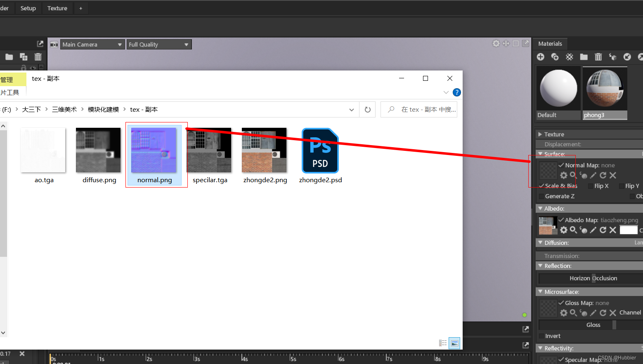The width and height of the screenshot is (643, 364).
Task: Click the white color swatch next to Albedo Map
Action: pos(628,230)
